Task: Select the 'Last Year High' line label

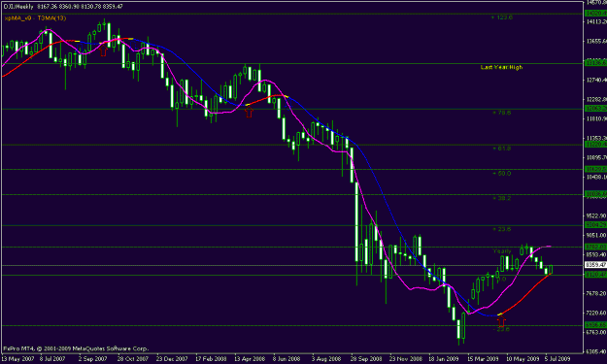Action: (501, 67)
